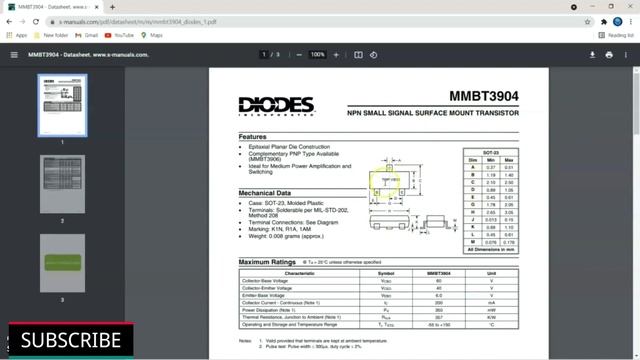
Task: Click the DIODES Incorporated logo
Action: (277, 106)
